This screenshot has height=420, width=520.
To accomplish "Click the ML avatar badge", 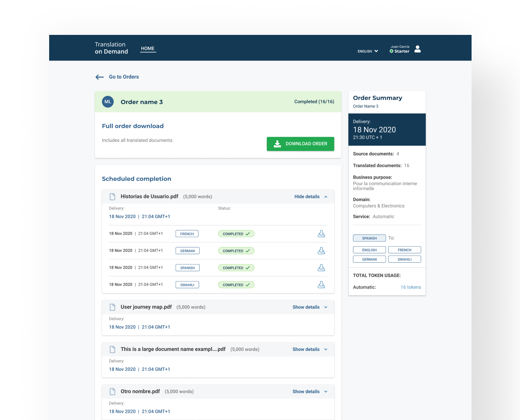I will pyautogui.click(x=108, y=102).
